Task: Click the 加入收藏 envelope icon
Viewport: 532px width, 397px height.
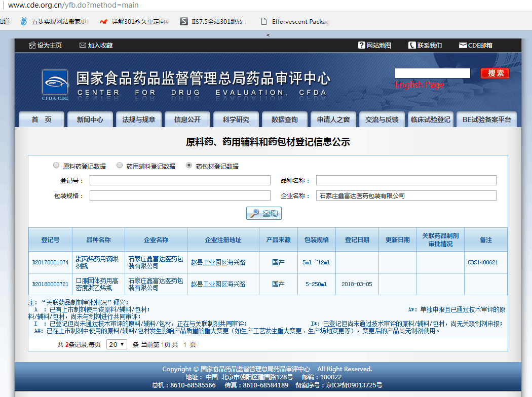Action: pyautogui.click(x=83, y=46)
